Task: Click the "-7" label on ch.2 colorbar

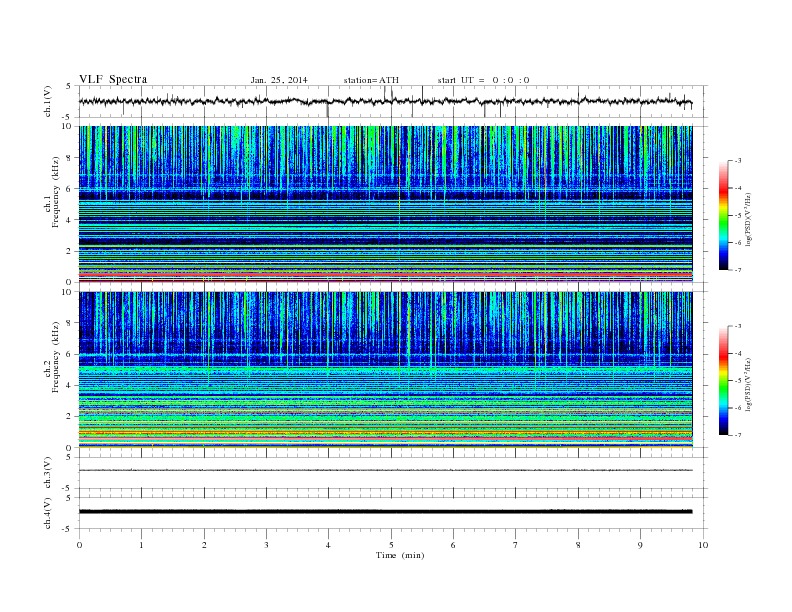Action: [x=737, y=435]
